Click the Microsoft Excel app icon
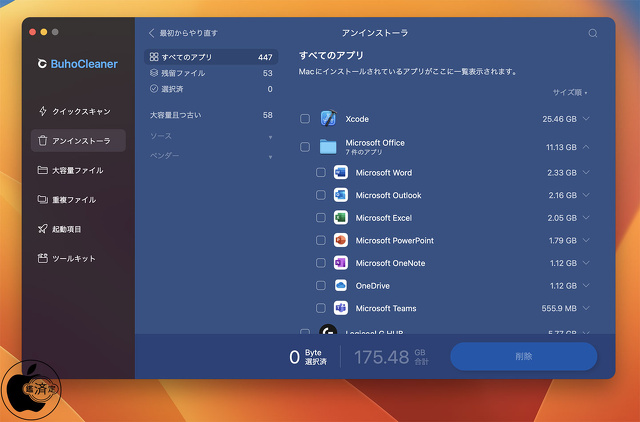The width and height of the screenshot is (640, 422). coord(340,218)
